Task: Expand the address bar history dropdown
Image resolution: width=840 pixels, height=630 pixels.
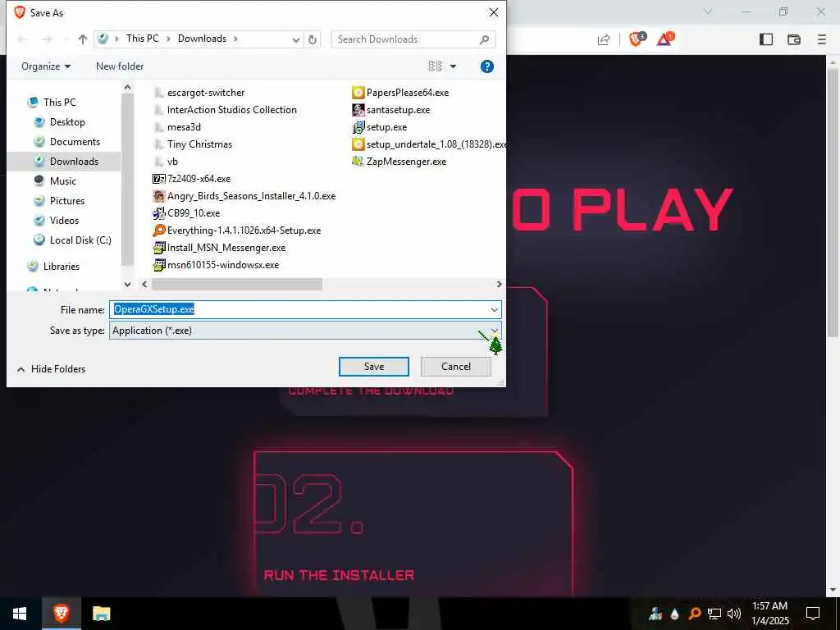Action: (295, 39)
